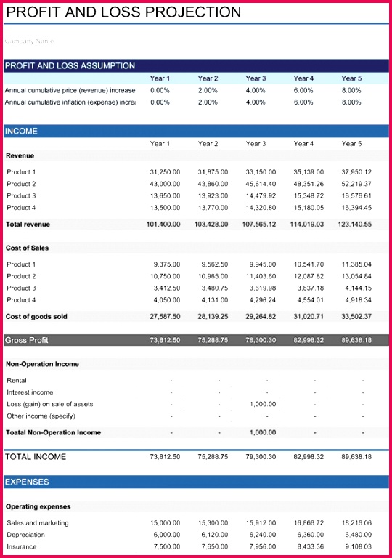This screenshot has width=392, height=558.
Task: Select the Interest income row label
Action: [x=30, y=392]
